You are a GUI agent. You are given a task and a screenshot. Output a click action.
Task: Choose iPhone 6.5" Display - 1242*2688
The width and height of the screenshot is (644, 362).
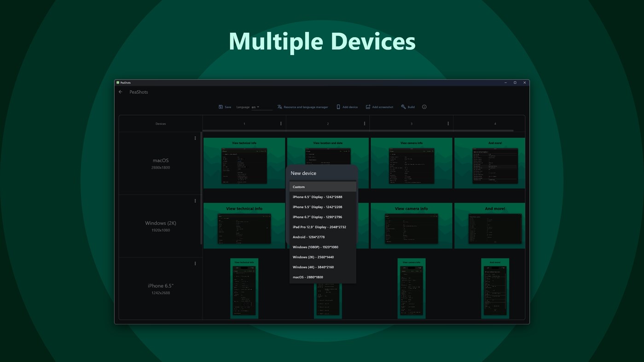point(323,197)
